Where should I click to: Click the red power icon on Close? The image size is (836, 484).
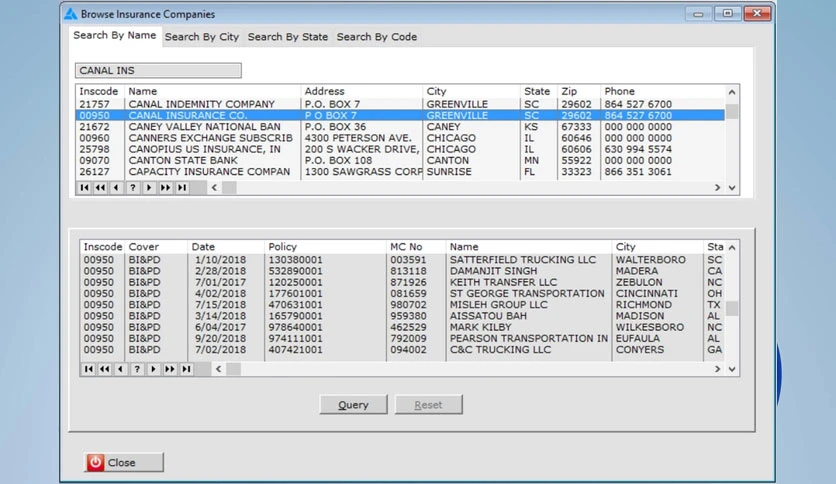95,462
